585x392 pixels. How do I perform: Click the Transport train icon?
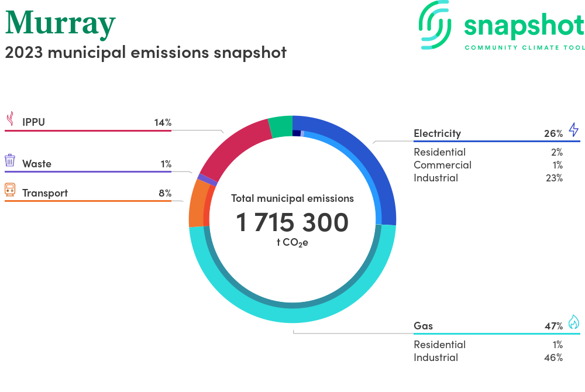pyautogui.click(x=9, y=190)
